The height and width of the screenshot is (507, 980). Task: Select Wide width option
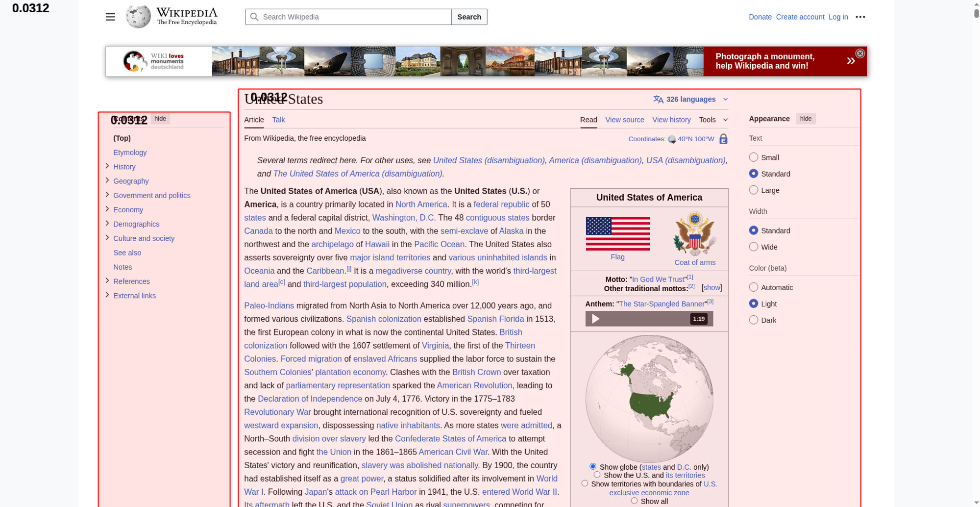coord(754,247)
